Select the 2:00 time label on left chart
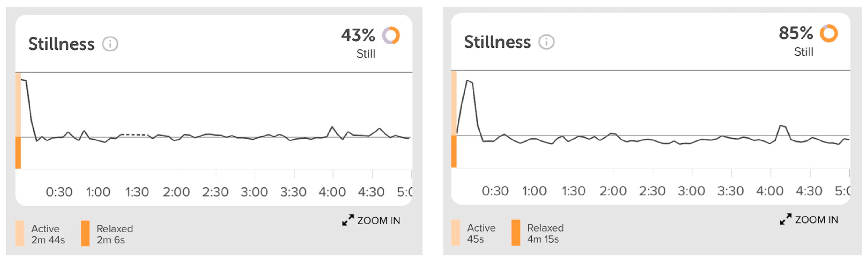The image size is (868, 261). [176, 192]
